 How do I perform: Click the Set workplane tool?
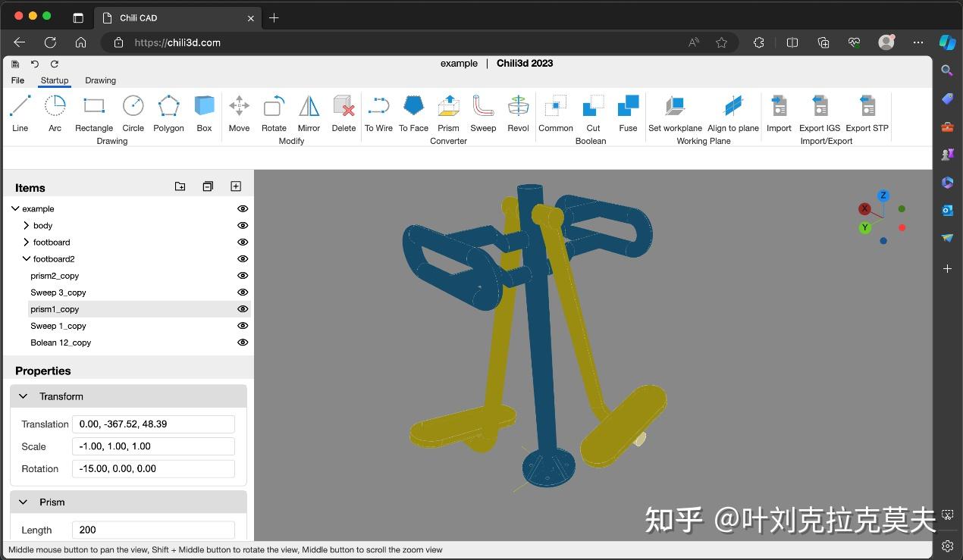coord(674,112)
